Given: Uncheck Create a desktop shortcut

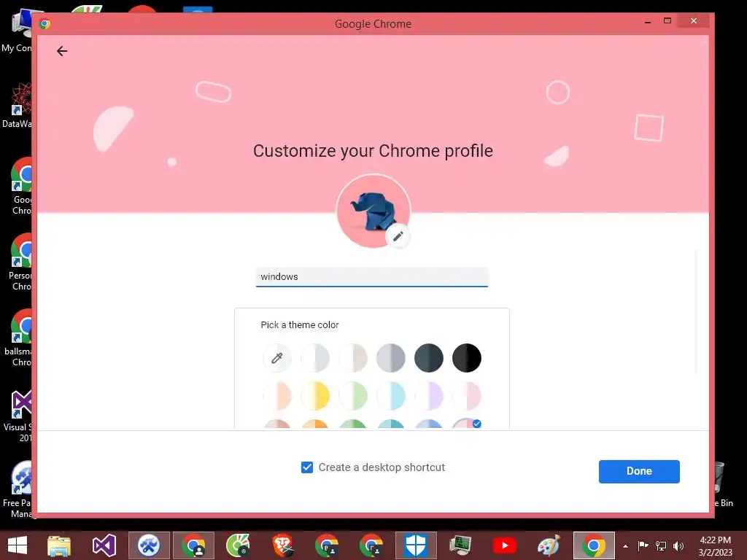Looking at the screenshot, I should (x=307, y=467).
